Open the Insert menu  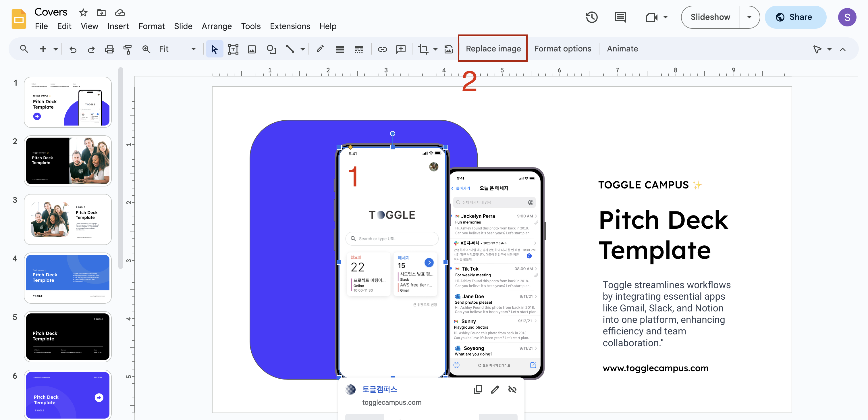pyautogui.click(x=118, y=26)
